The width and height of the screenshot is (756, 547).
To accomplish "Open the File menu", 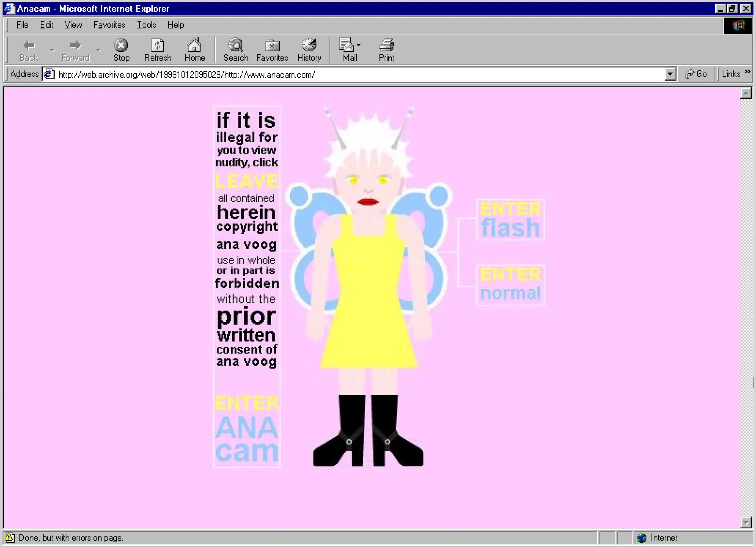I will pyautogui.click(x=22, y=25).
